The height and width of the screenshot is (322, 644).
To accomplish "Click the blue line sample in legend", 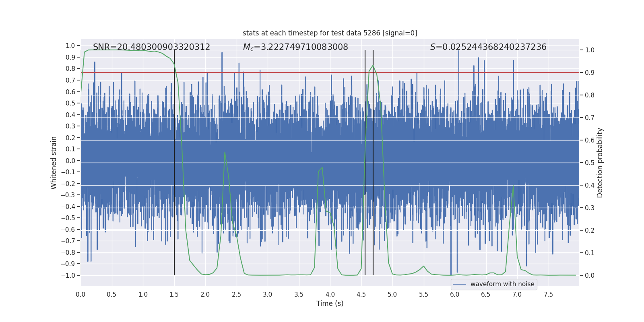I will pos(460,284).
